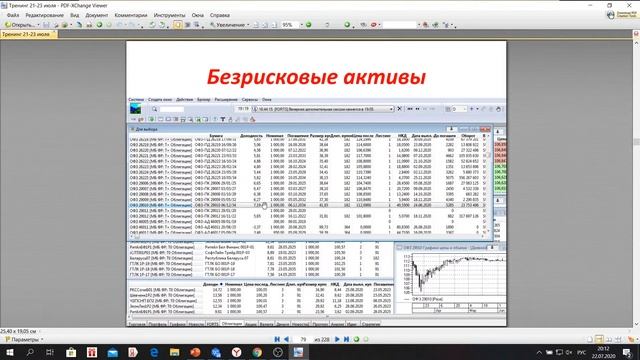Click the Безрисковые активы heading
This screenshot has height=360, width=640.
tap(316, 77)
